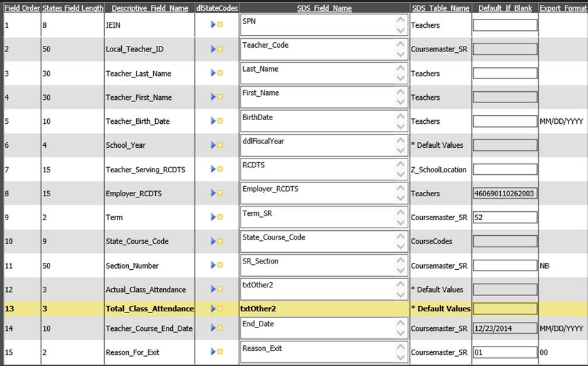Click the blue arrow icon for State_Course_Code
588x366 pixels.
pos(214,241)
